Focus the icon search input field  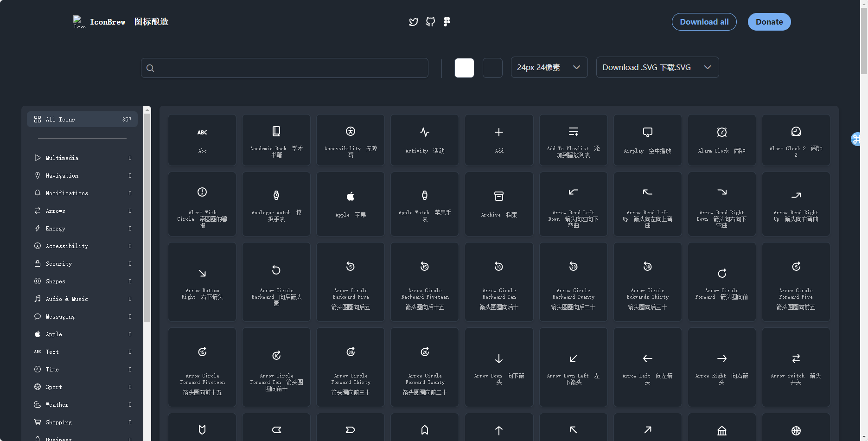pyautogui.click(x=285, y=68)
